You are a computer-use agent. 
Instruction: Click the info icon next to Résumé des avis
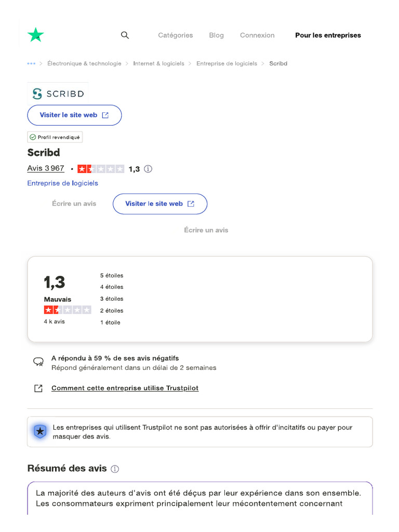pyautogui.click(x=115, y=469)
